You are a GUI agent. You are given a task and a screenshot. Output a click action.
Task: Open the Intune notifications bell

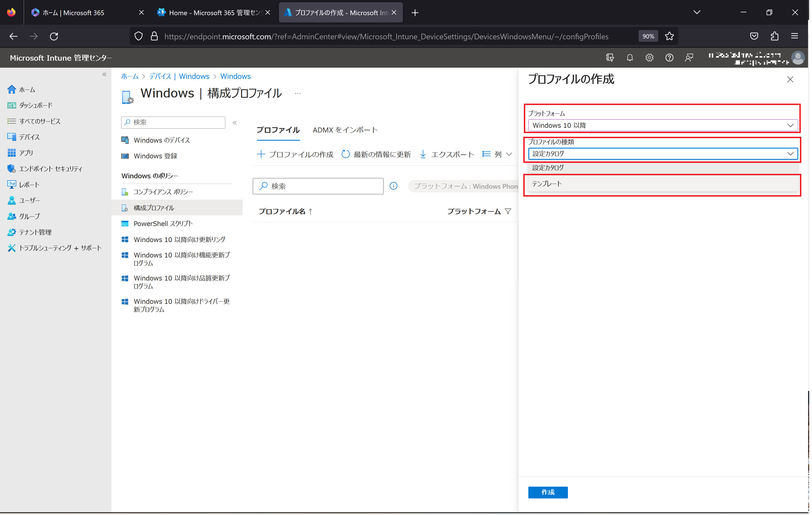tap(630, 58)
